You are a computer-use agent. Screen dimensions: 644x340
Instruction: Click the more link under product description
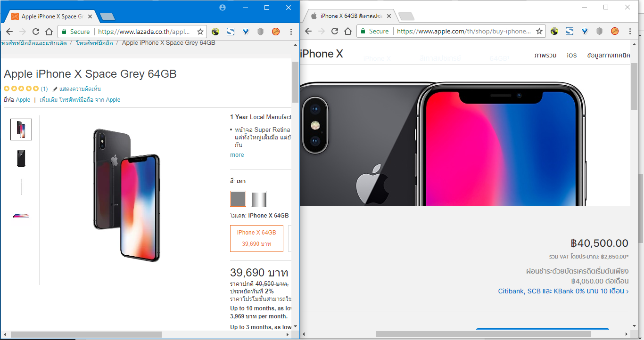point(237,155)
